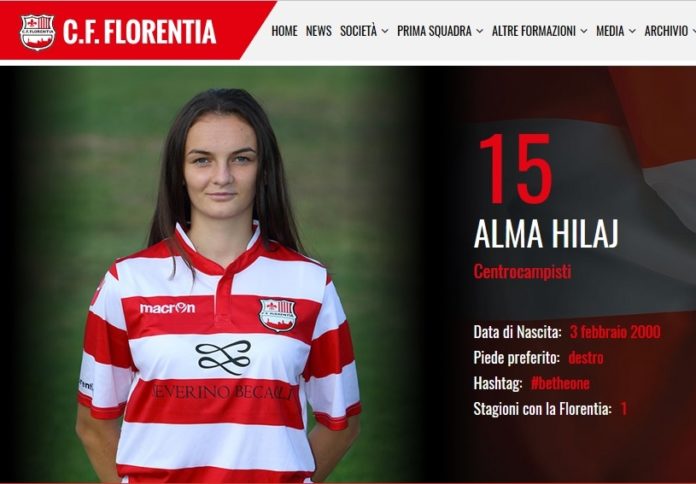Click the Altre Formazioni menu label
Image resolution: width=696 pixels, height=484 pixels.
pyautogui.click(x=534, y=31)
